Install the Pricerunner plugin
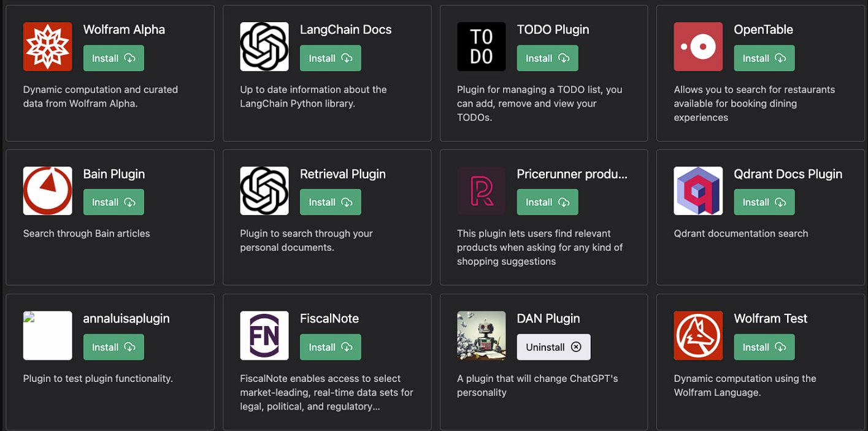The height and width of the screenshot is (431, 868). pos(548,202)
